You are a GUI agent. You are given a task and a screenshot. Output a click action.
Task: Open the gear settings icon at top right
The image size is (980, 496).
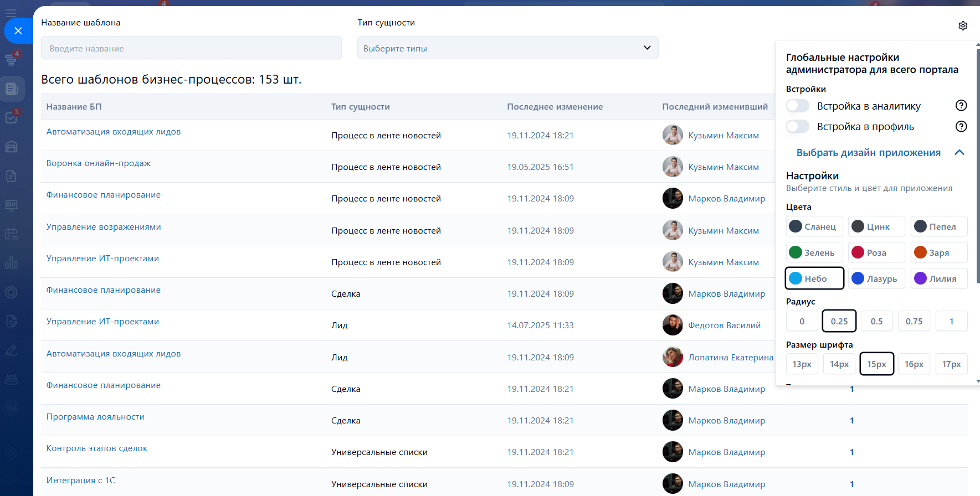pos(963,26)
